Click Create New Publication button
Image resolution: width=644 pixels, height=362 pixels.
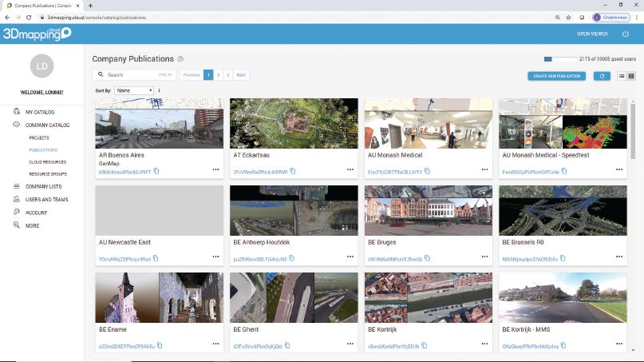556,76
